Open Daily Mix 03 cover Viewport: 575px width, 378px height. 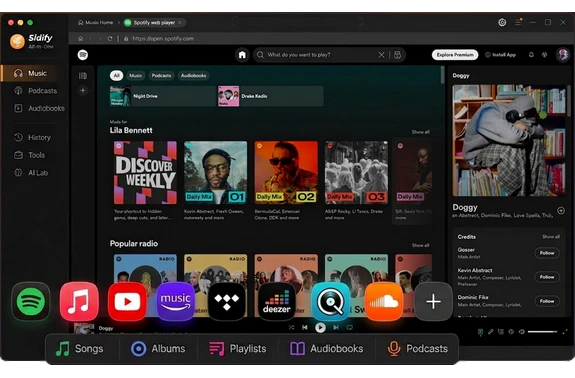356,173
